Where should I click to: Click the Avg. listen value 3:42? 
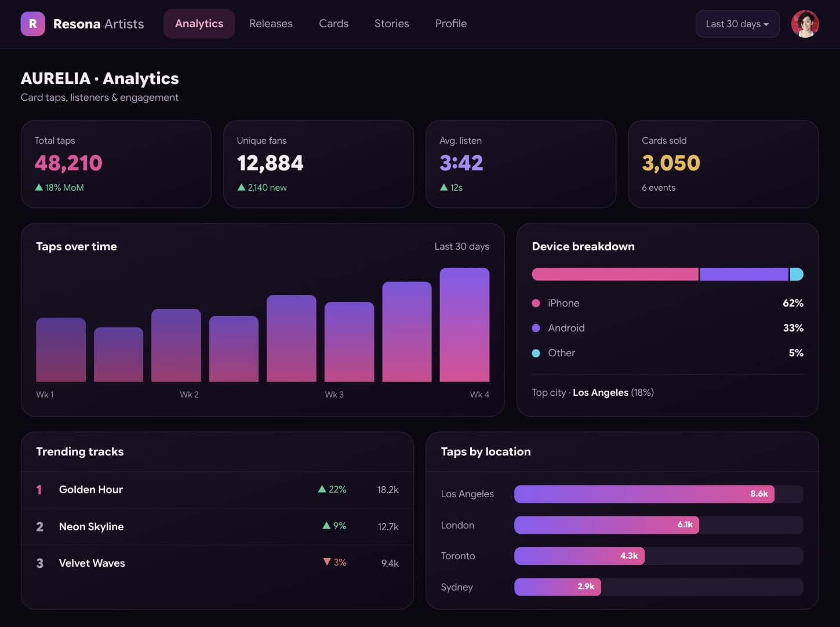461,163
